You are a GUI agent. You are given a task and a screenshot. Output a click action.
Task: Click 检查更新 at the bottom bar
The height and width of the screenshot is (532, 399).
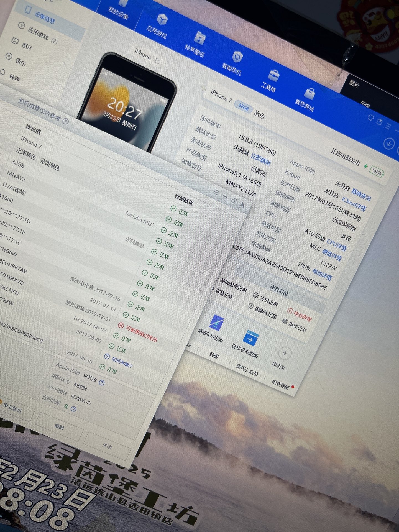point(280,384)
